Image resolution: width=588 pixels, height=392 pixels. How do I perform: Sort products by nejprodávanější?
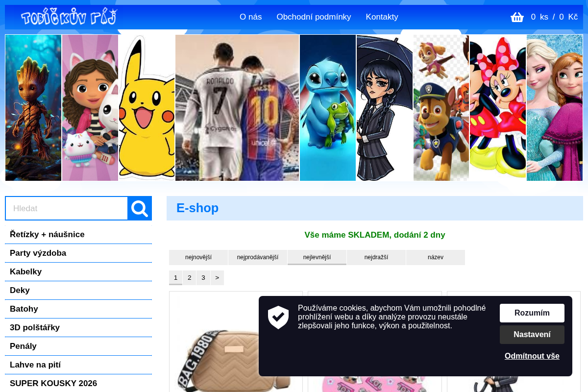coord(258,257)
